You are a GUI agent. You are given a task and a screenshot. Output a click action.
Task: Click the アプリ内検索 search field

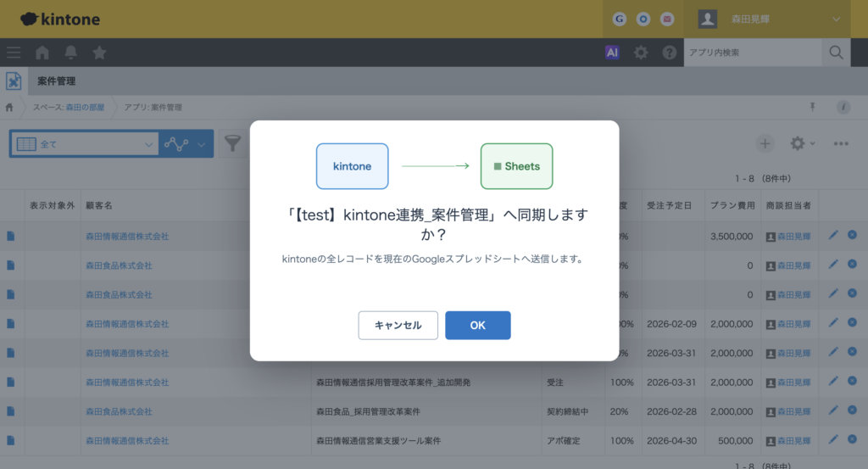tap(753, 53)
